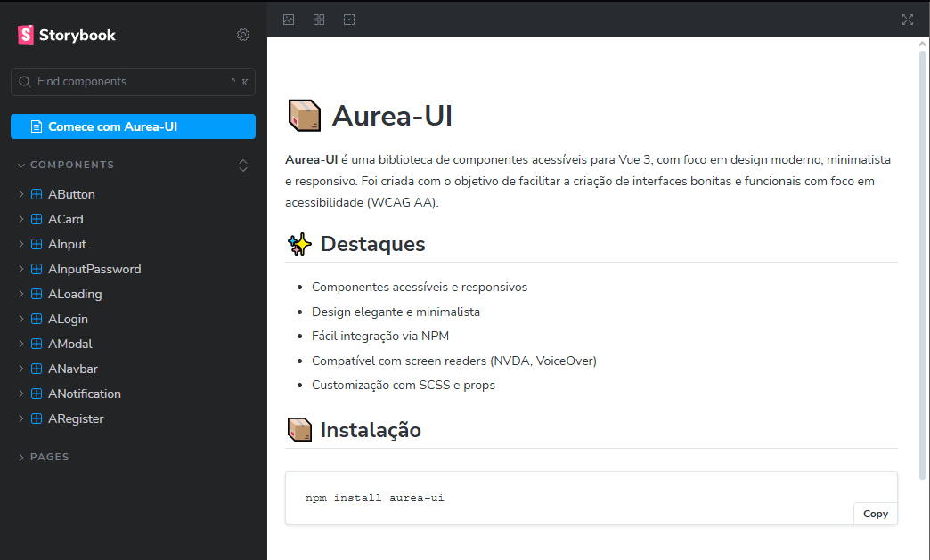
Task: Click the ALogin component grid icon
Action: pyautogui.click(x=37, y=319)
